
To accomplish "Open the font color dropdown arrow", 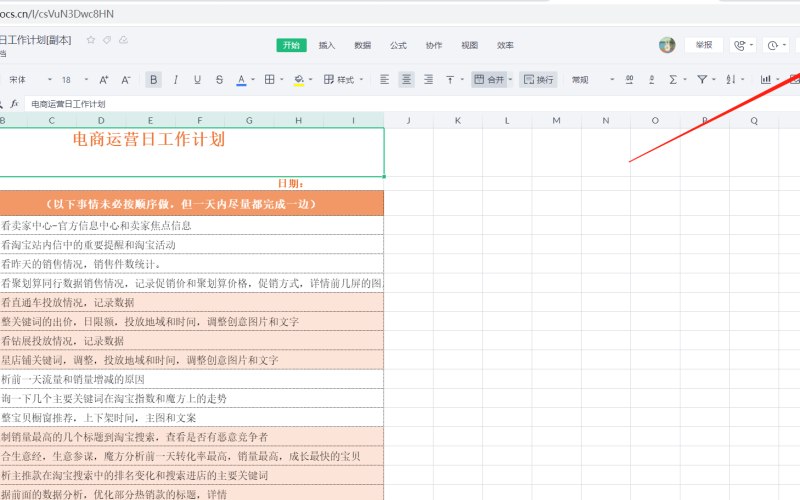I will coord(253,80).
